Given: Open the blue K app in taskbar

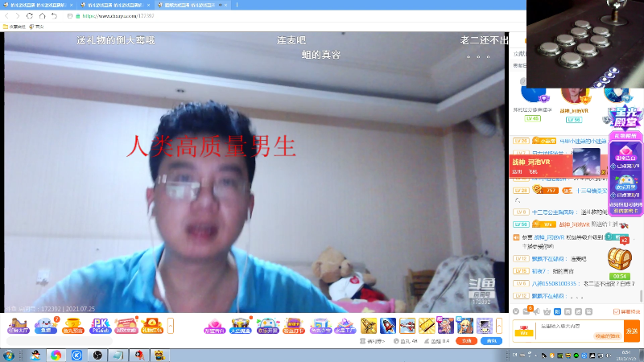Looking at the screenshot, I should pos(76,355).
